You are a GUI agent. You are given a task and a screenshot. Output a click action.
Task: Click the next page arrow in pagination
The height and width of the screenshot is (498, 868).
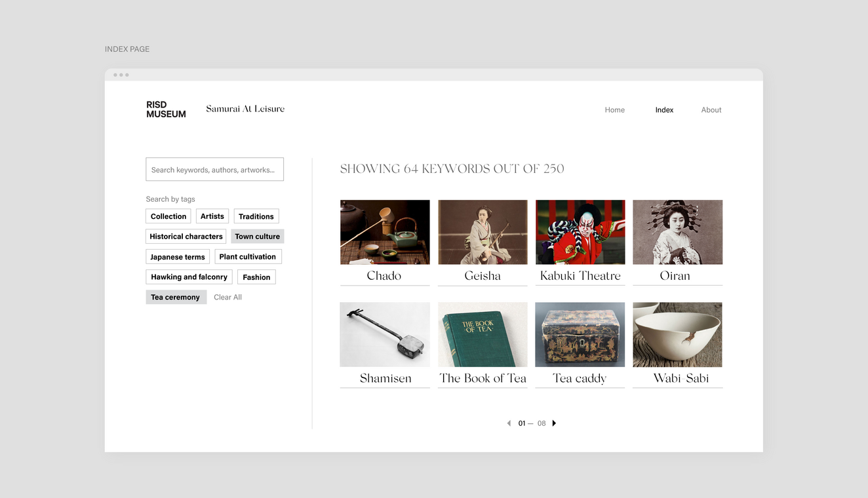click(554, 423)
